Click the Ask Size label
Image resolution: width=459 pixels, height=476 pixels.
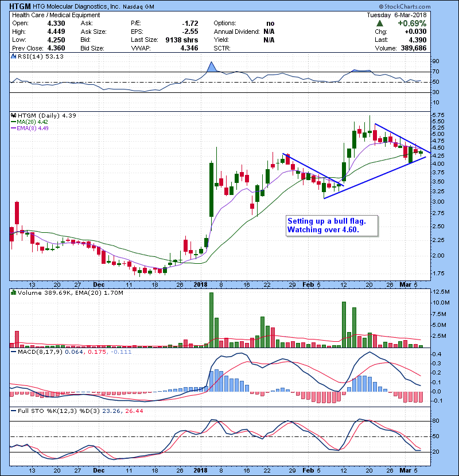pos(94,32)
